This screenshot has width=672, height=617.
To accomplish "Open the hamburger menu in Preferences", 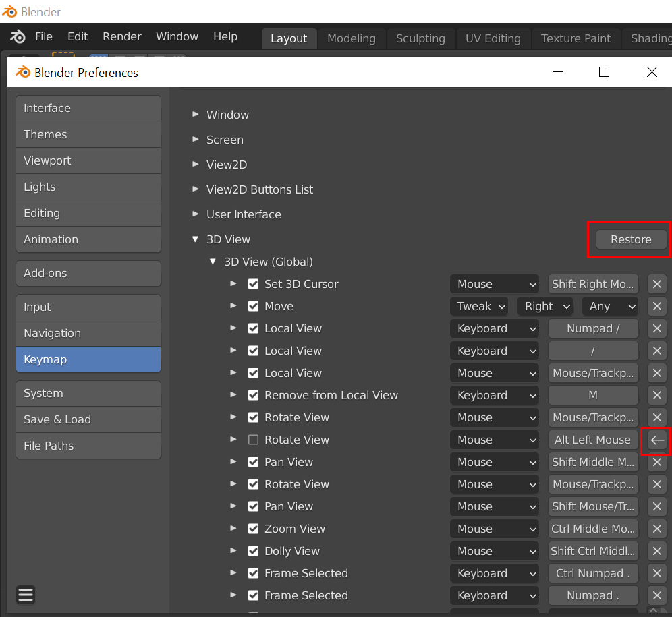I will coord(26,595).
